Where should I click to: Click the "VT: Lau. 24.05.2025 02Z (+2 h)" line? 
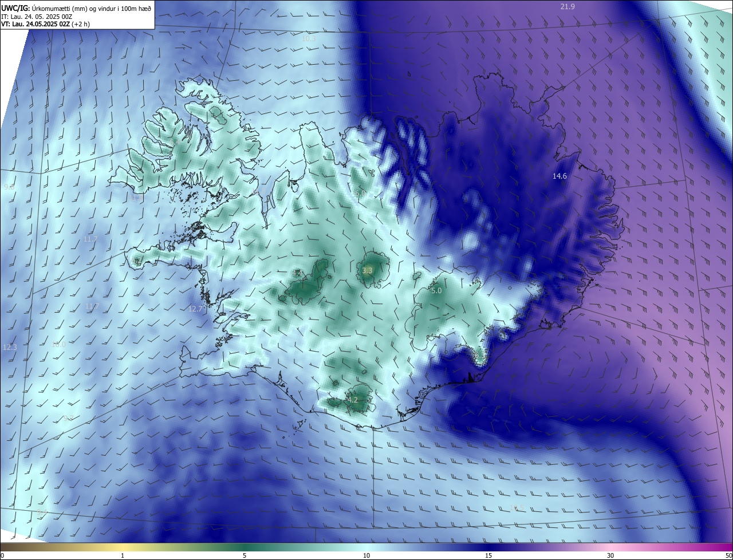point(46,24)
